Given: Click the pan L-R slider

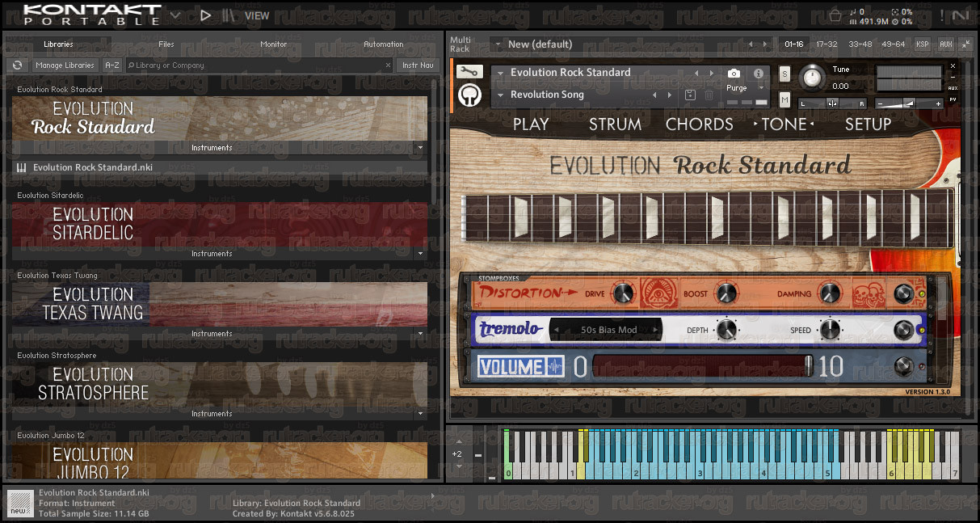Looking at the screenshot, I should pos(833,103).
